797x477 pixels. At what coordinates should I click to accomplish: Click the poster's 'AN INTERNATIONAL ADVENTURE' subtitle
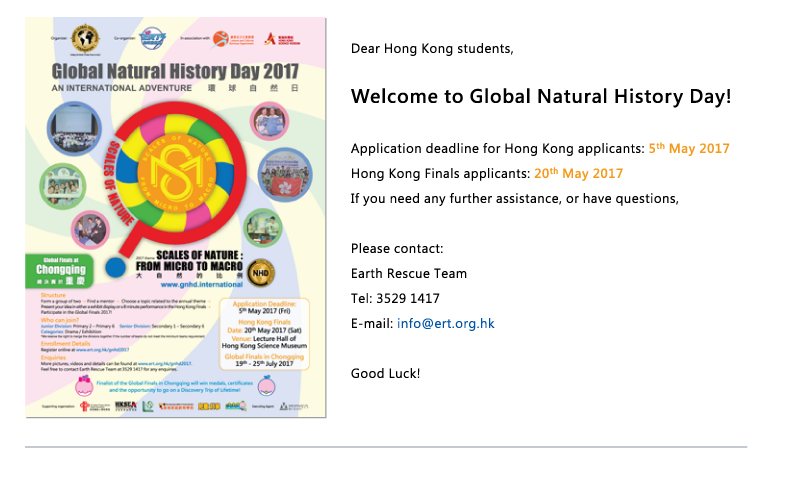point(121,88)
